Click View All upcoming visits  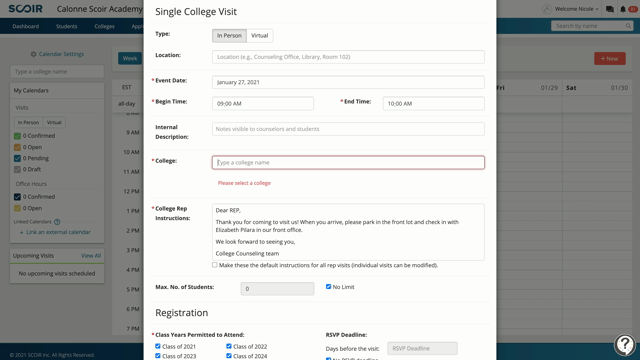click(x=91, y=256)
